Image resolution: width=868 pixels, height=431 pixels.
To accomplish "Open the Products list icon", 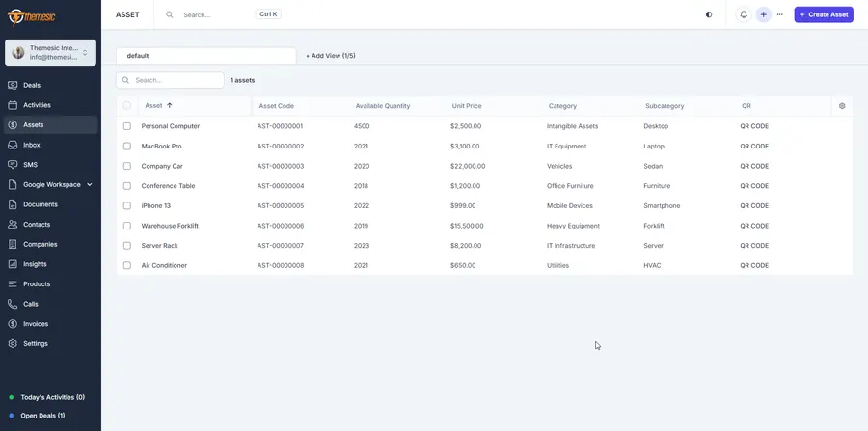I will coord(13,284).
